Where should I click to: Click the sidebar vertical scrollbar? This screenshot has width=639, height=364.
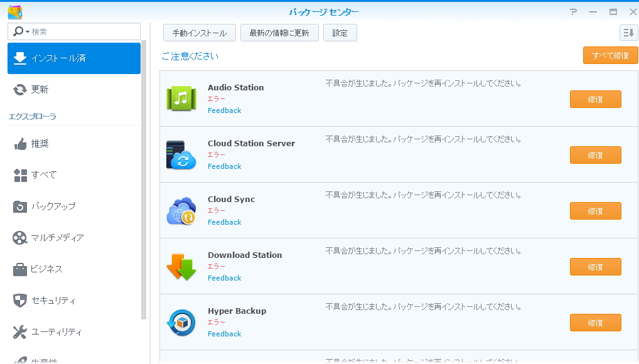pos(144,179)
